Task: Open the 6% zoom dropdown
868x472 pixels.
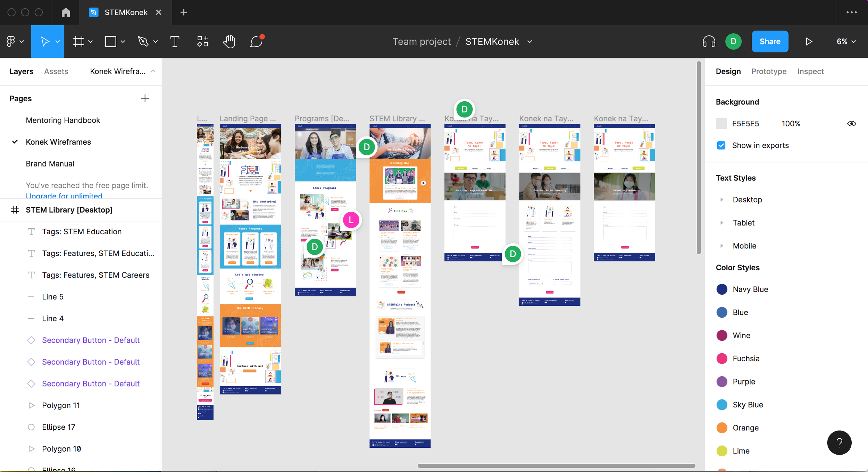Action: point(846,42)
